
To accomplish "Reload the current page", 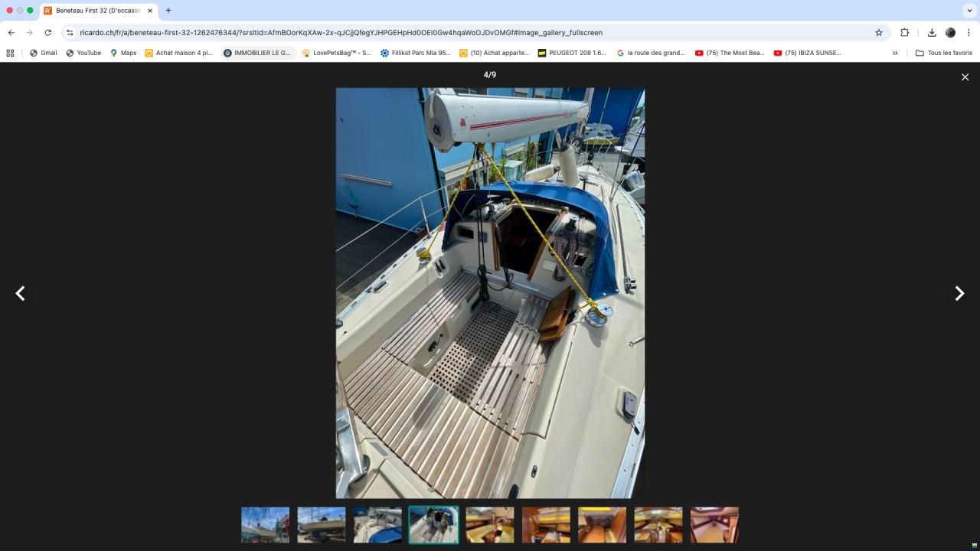I will pos(47,33).
